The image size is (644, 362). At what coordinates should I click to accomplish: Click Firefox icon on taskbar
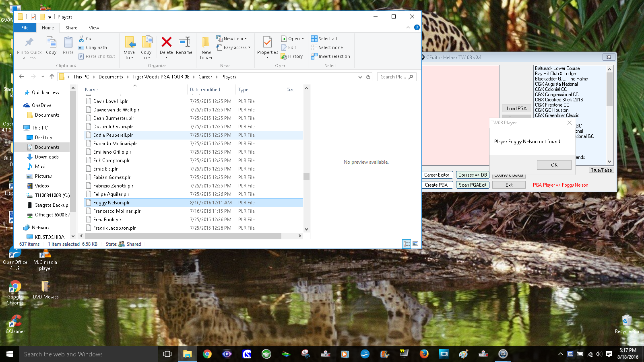tap(424, 354)
